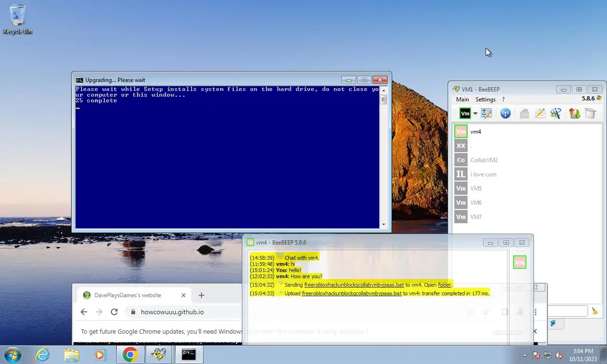The width and height of the screenshot is (607, 364).
Task: Click the grayed-out envelope icon in BeeBEEP toolbar
Action: point(524,113)
